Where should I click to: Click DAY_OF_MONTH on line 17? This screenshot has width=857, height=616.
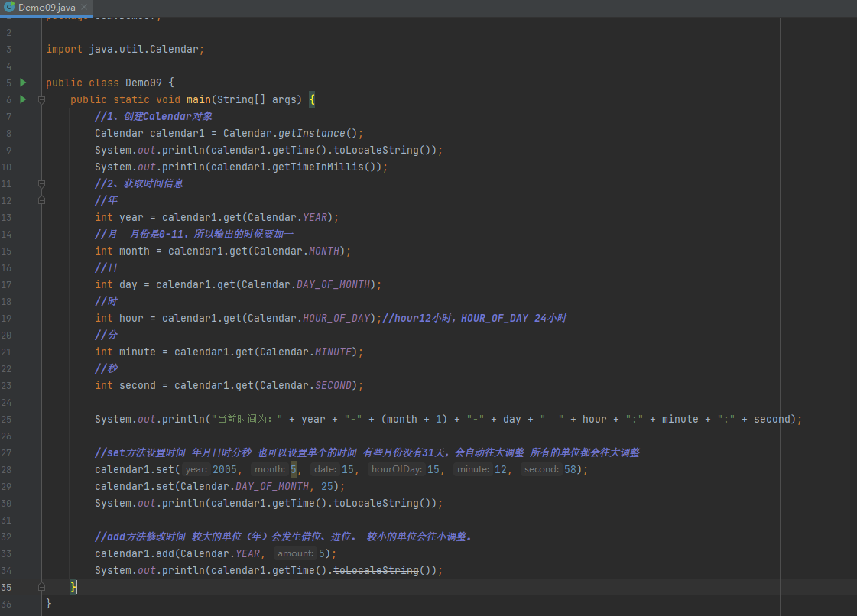(x=333, y=285)
